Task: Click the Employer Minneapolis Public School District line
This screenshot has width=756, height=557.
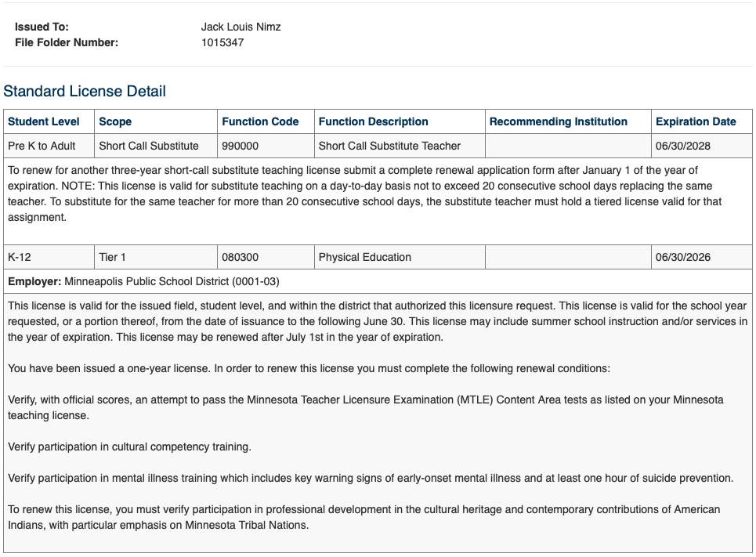Action: click(143, 281)
